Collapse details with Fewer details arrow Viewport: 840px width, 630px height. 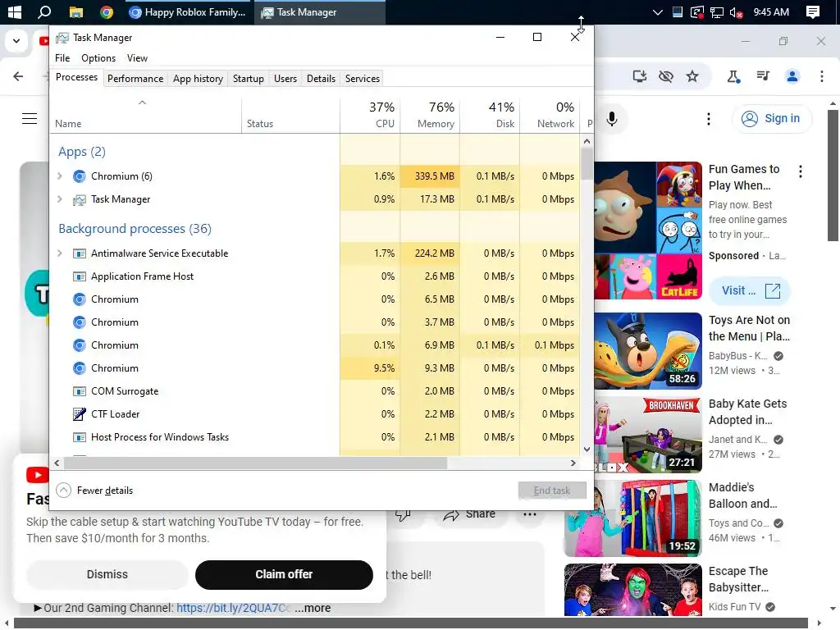pyautogui.click(x=63, y=491)
